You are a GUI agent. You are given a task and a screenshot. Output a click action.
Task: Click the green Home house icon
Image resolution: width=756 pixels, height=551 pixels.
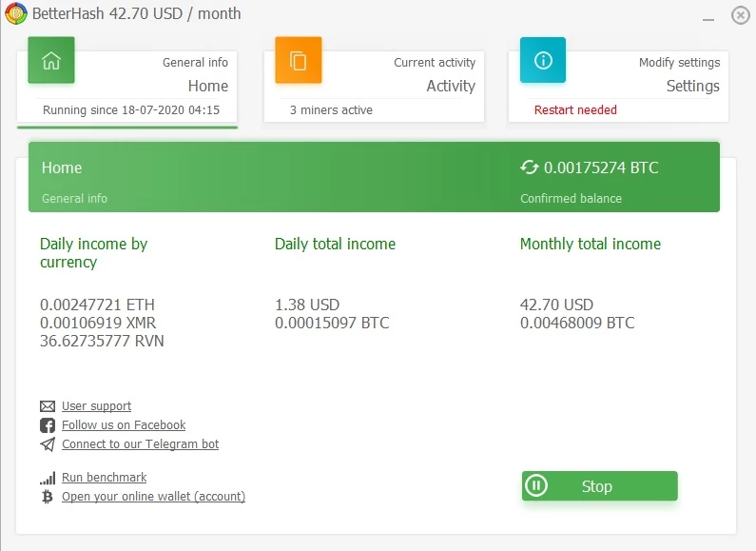point(51,60)
